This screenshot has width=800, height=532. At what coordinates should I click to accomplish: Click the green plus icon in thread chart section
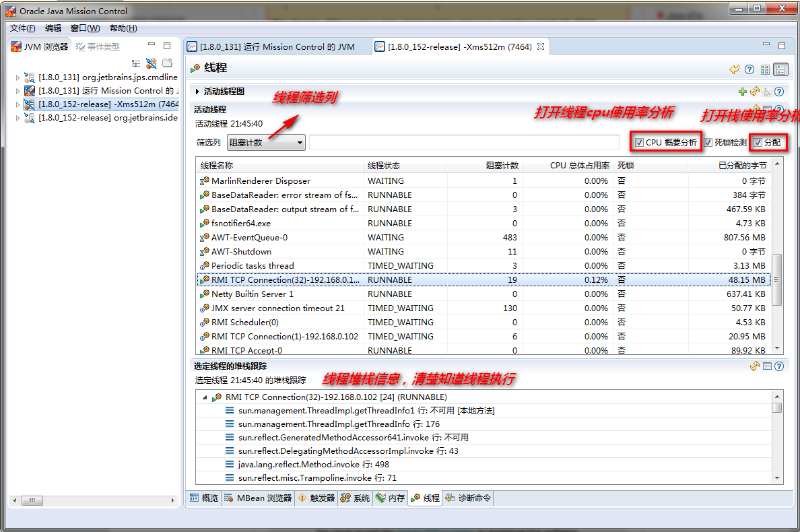pyautogui.click(x=742, y=92)
